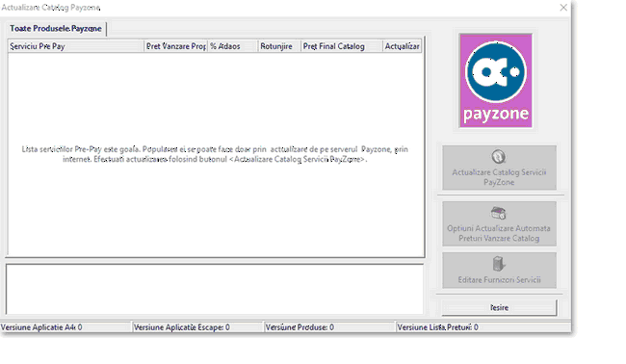Click the Actualizar column header
626x364 pixels.
402,46
